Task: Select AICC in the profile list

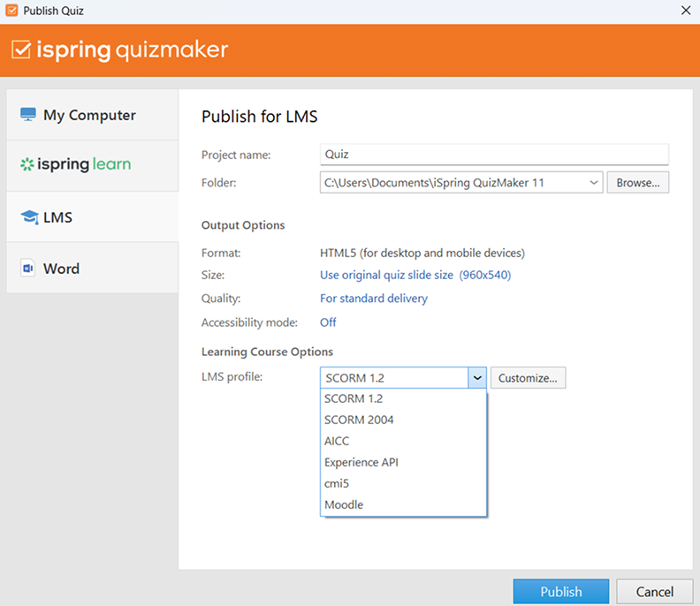Action: click(x=403, y=441)
